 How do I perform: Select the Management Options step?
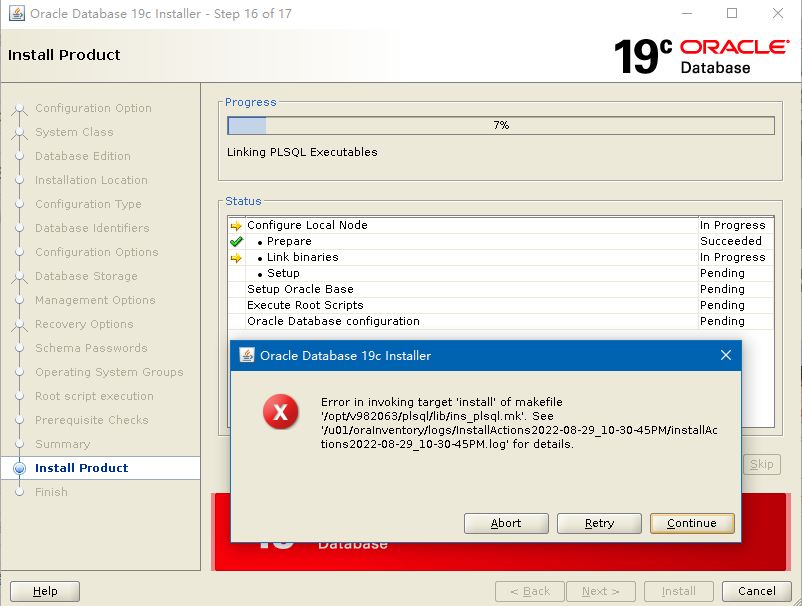[x=95, y=300]
